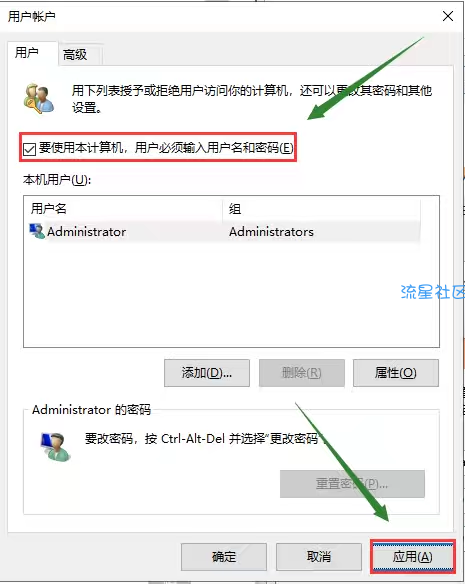Click the 流星社区 watermark text
This screenshot has height=584, width=465.
point(433,292)
